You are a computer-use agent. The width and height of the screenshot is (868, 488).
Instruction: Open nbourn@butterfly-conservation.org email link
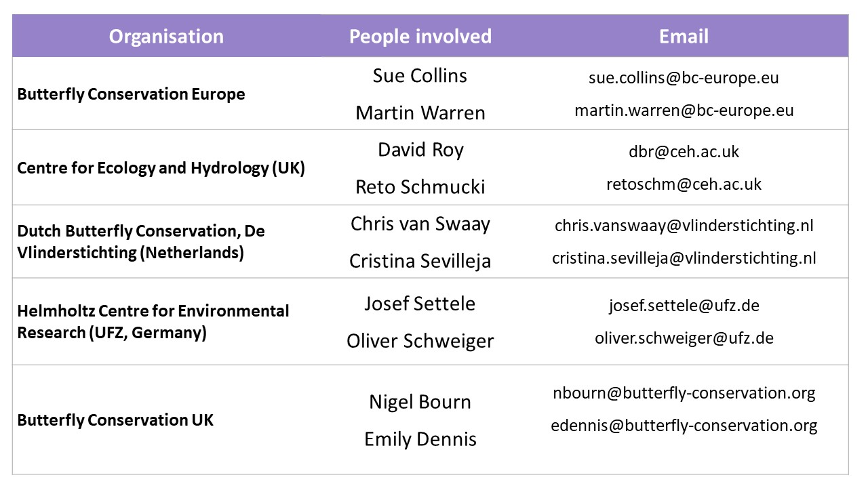[x=684, y=392]
